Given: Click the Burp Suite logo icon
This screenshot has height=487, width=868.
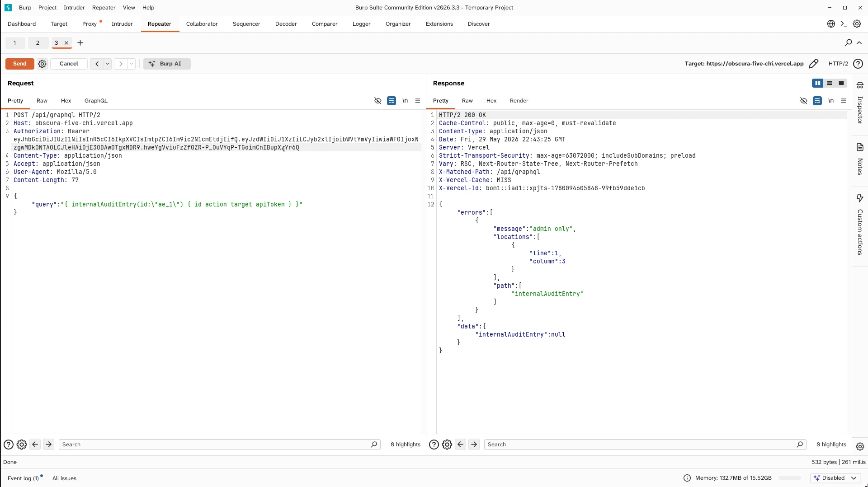Looking at the screenshot, I should pos(8,8).
